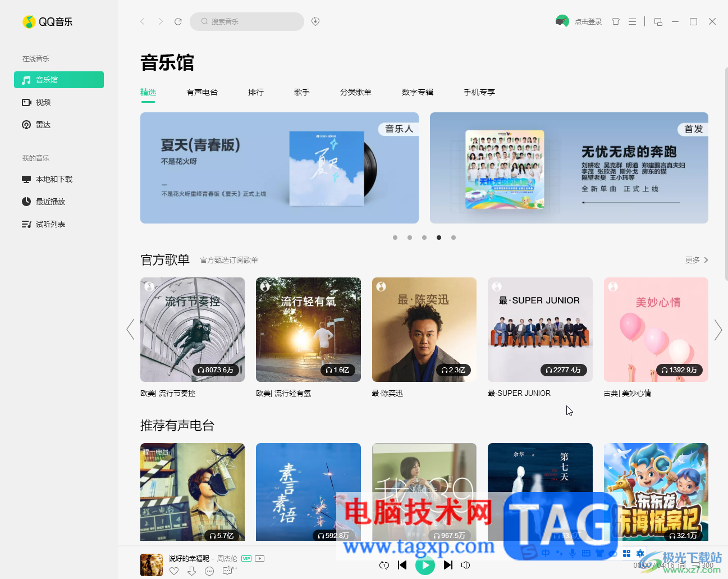Click the 欧美| 流行轻有氧 title link
The image size is (728, 579).
click(283, 393)
